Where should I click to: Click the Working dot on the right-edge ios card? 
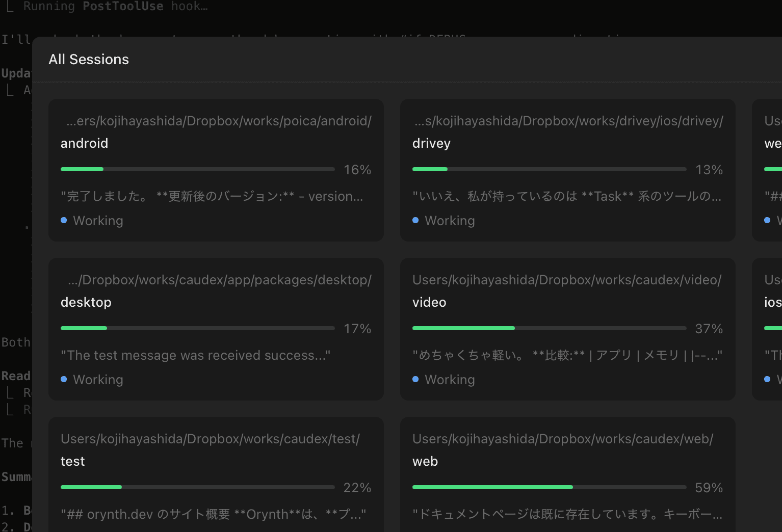(x=767, y=379)
